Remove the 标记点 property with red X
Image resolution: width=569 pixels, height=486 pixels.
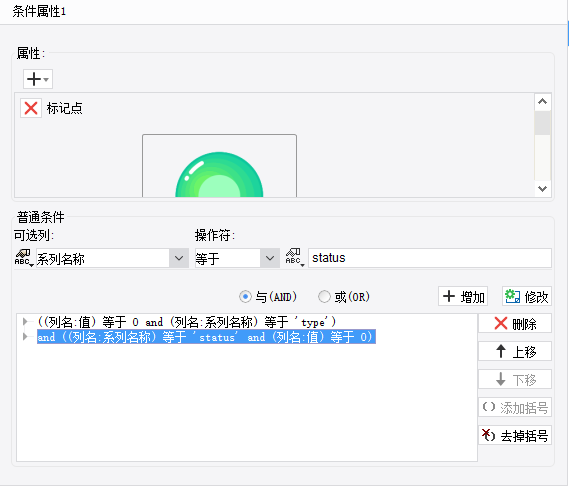point(31,108)
